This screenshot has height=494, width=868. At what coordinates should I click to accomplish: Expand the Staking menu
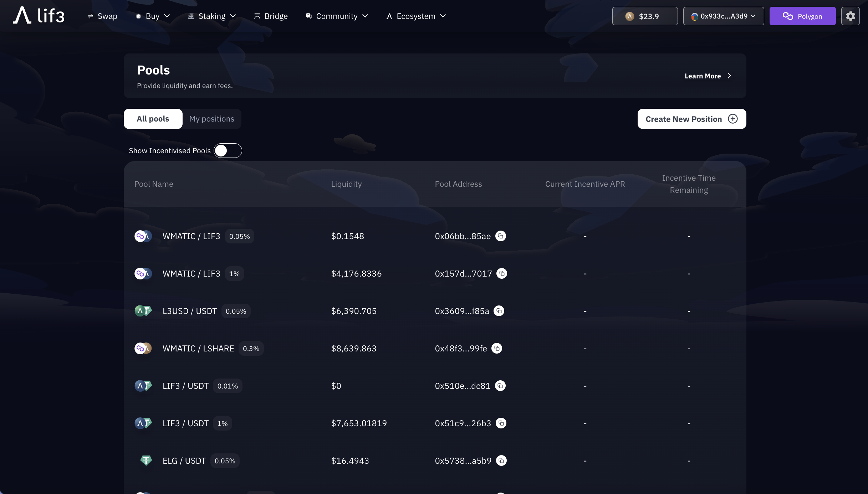(x=212, y=16)
